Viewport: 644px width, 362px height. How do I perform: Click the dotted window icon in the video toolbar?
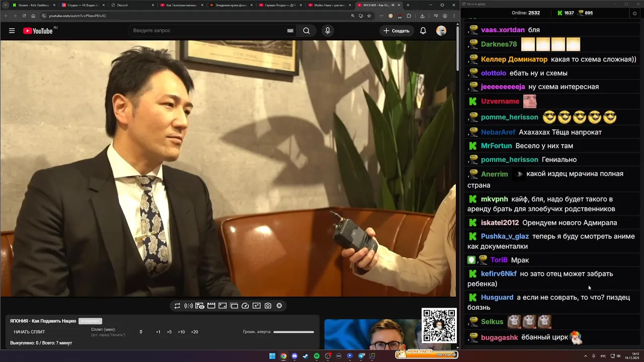pyautogui.click(x=234, y=306)
